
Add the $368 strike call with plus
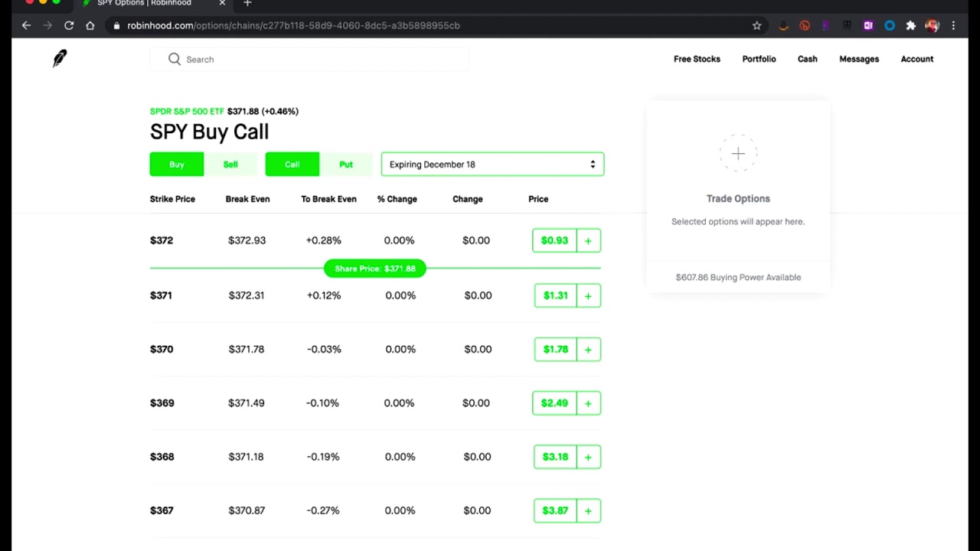point(588,457)
